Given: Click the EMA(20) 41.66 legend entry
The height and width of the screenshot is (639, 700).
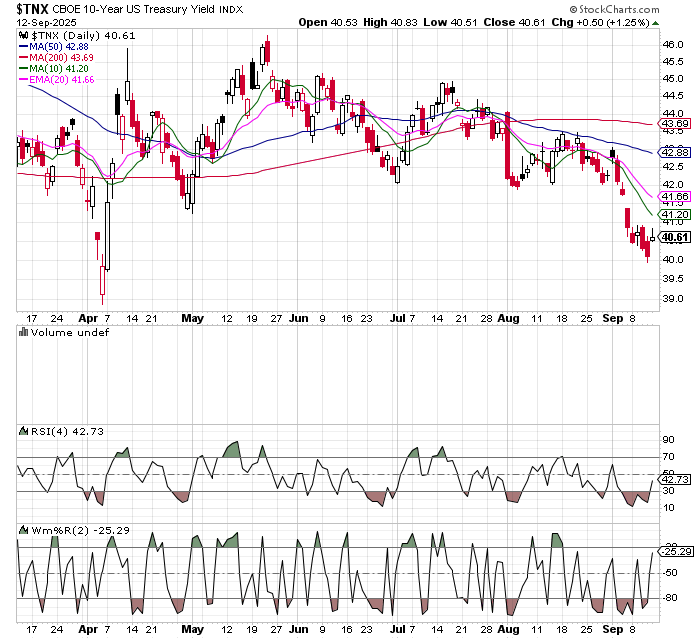Looking at the screenshot, I should click(x=57, y=80).
